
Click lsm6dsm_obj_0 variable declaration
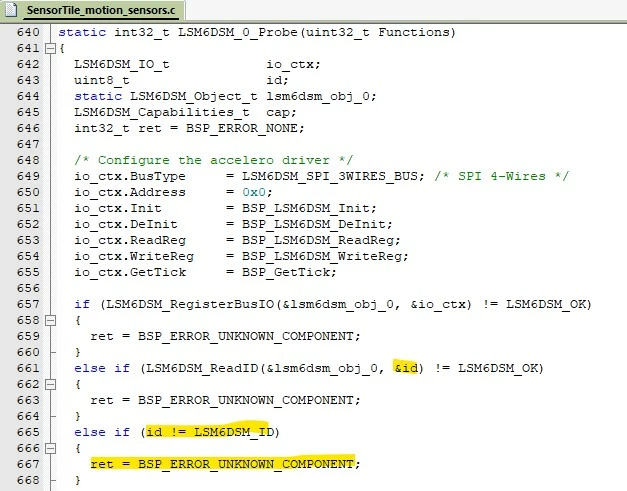tap(318, 96)
